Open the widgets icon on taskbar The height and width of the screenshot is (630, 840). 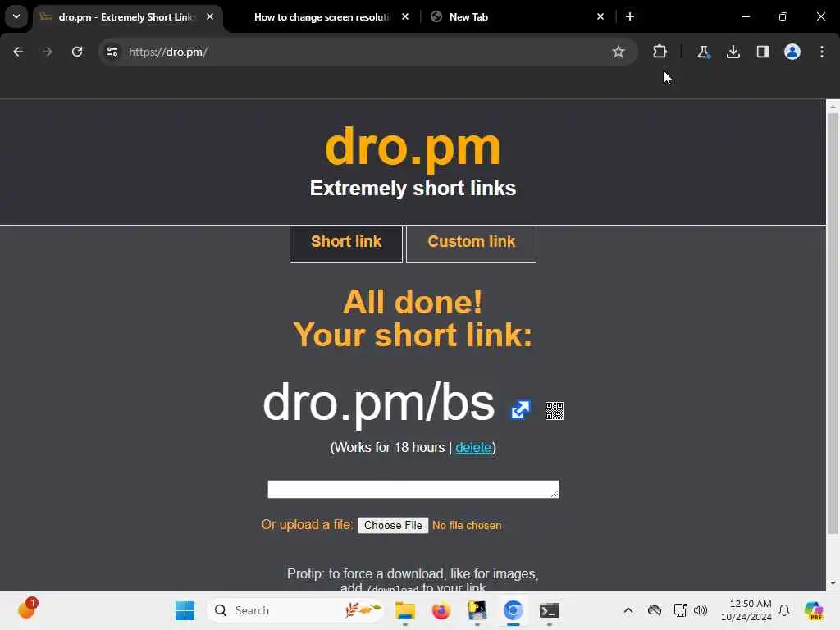27,609
